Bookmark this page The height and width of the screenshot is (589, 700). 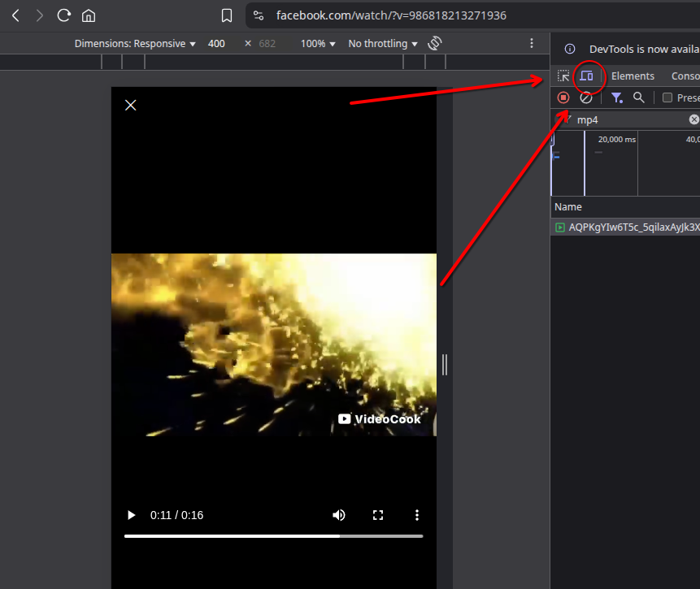pyautogui.click(x=226, y=15)
